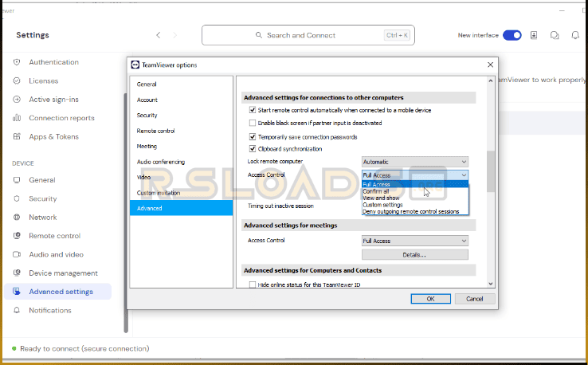Viewport: 588px width, 365px height.
Task: Choose Full Access in the dropdown list
Action: tap(415, 184)
